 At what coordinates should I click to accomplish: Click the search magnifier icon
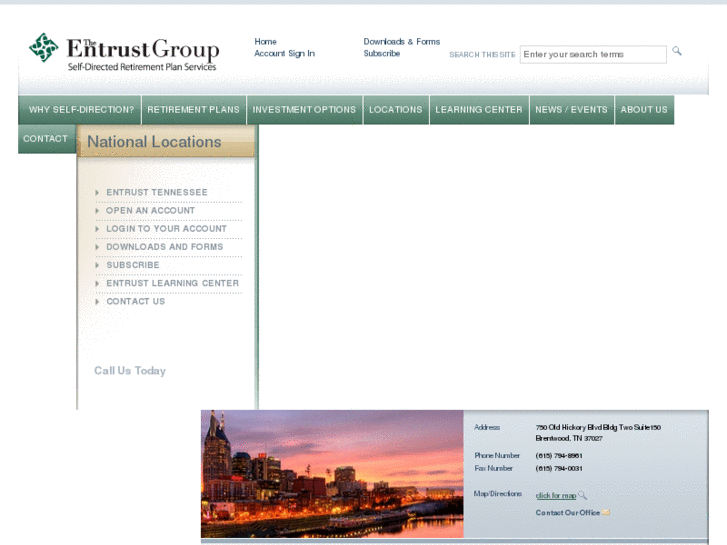tap(677, 51)
